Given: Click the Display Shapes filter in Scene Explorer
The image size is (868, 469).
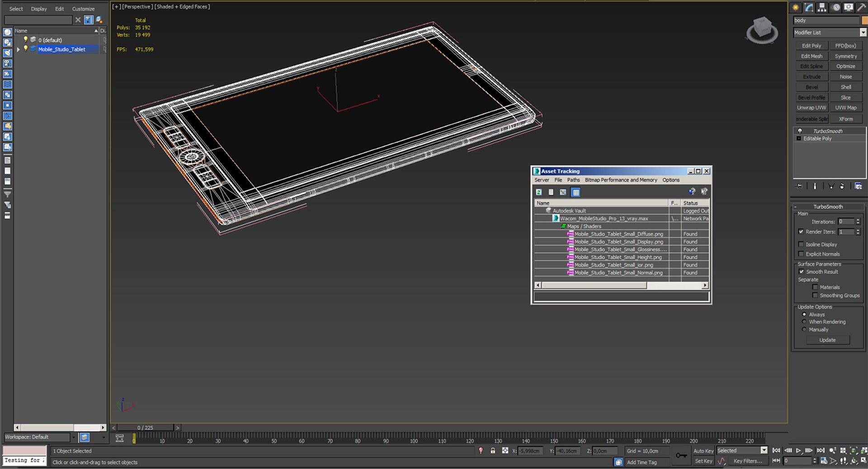Looking at the screenshot, I should tap(8, 42).
